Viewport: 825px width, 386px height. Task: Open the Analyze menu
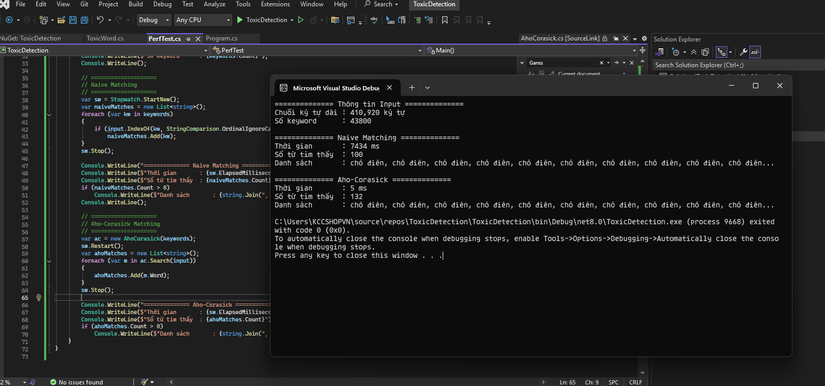214,4
